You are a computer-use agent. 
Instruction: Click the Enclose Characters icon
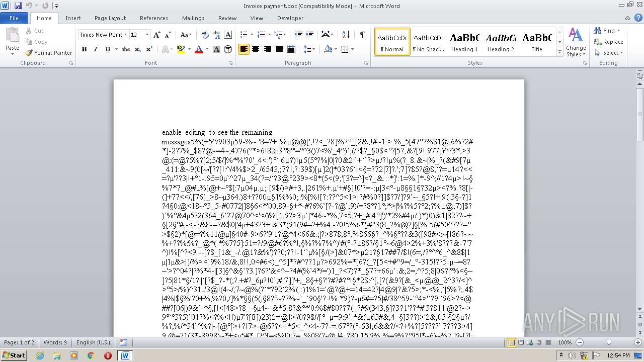[228, 49]
